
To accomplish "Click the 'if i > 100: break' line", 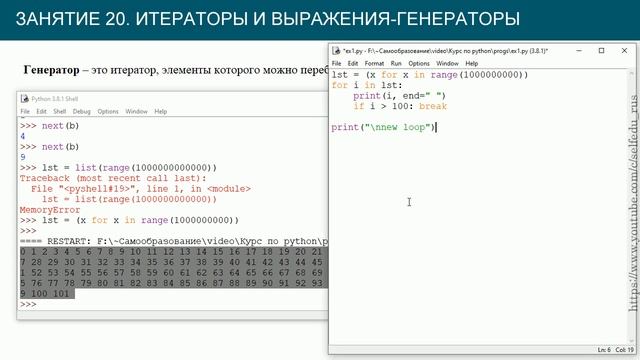I will point(400,107).
